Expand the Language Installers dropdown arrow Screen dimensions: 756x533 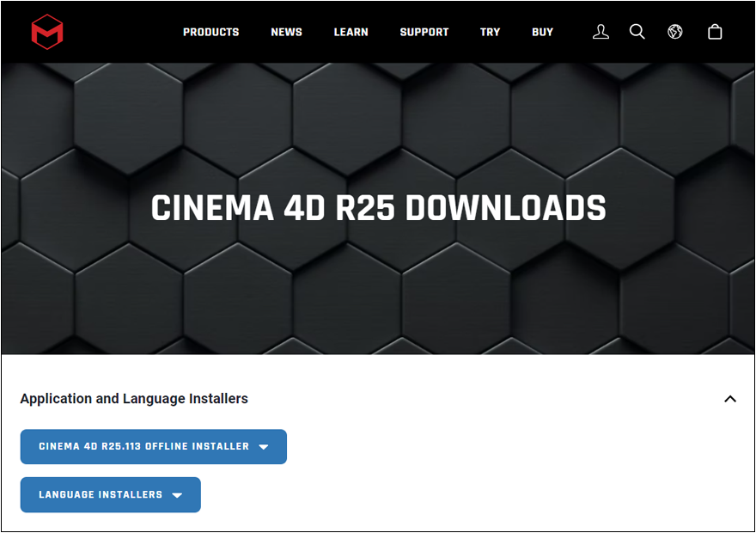point(177,495)
